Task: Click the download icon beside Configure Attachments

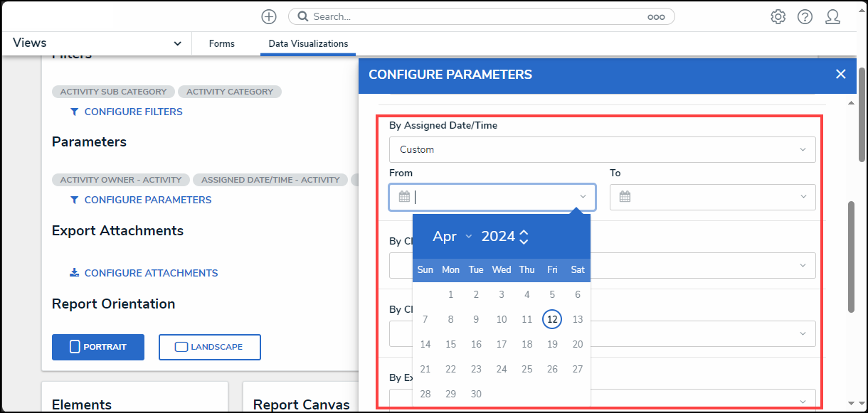Action: 74,273
